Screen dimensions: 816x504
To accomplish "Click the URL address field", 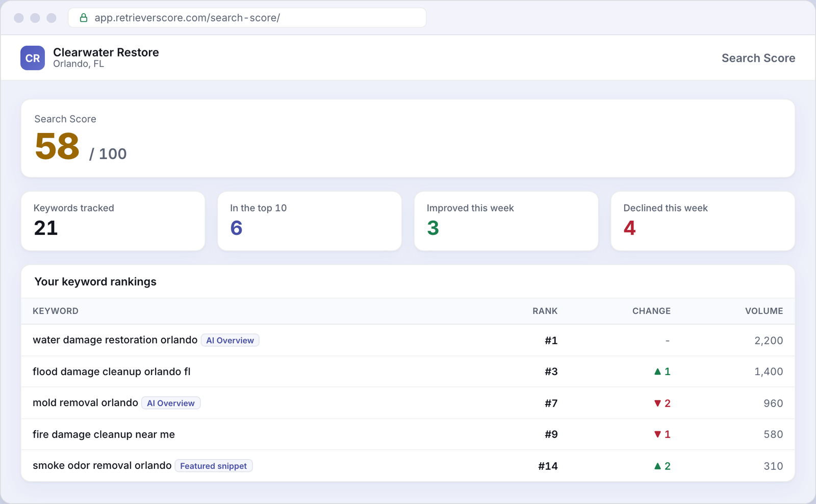I will tap(247, 18).
